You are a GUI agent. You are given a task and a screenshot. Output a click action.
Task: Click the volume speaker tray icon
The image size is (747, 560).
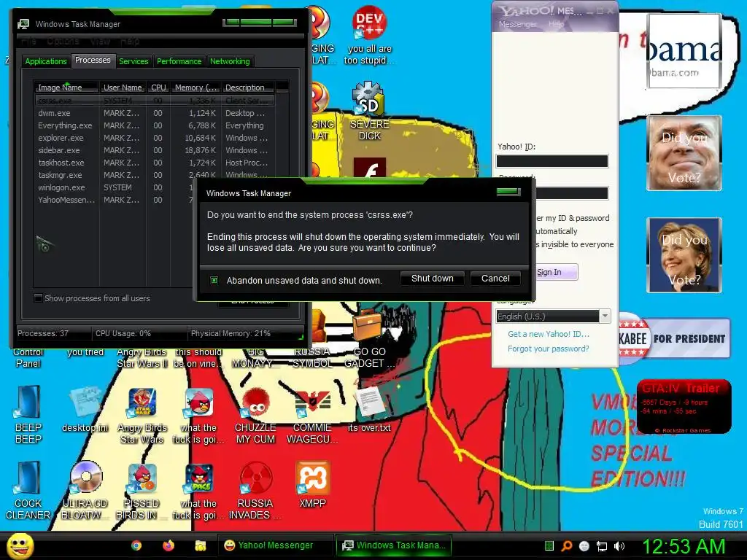619,546
